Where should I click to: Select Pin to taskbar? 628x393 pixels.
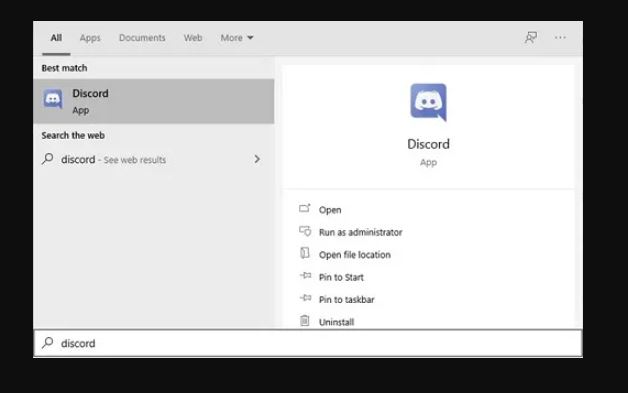point(346,300)
